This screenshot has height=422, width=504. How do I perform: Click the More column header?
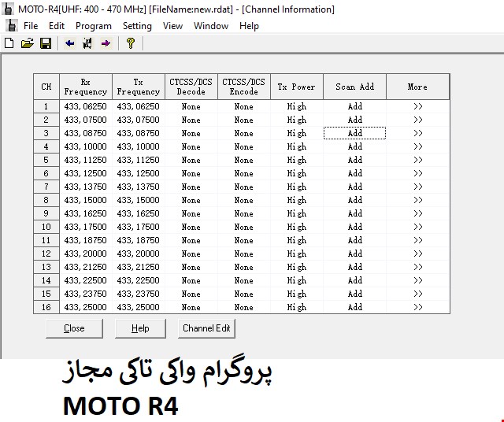pyautogui.click(x=418, y=87)
